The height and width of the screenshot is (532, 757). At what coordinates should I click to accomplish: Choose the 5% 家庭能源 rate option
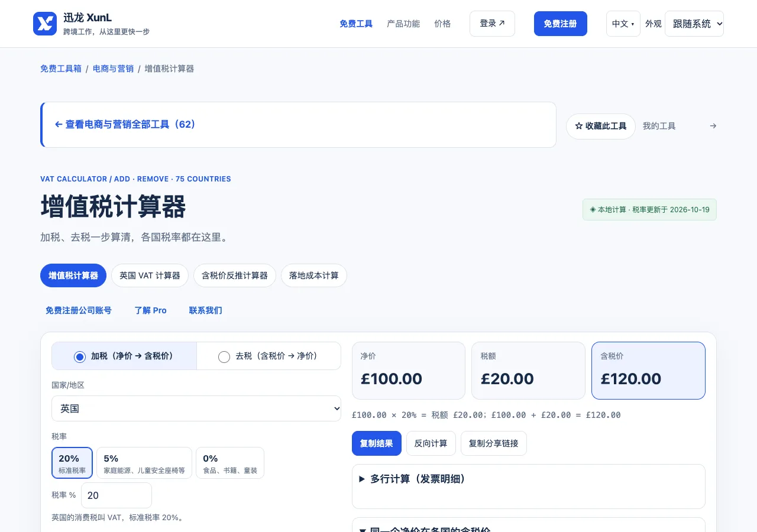pos(144,463)
